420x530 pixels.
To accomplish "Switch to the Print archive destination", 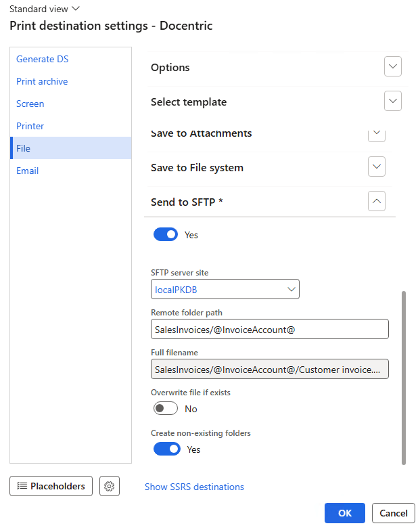I will 42,81.
